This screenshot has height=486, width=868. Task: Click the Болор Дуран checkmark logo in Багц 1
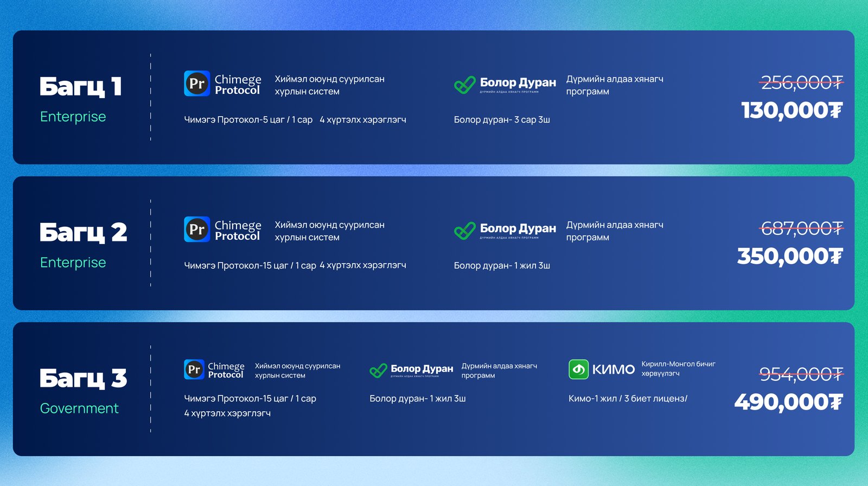click(465, 84)
